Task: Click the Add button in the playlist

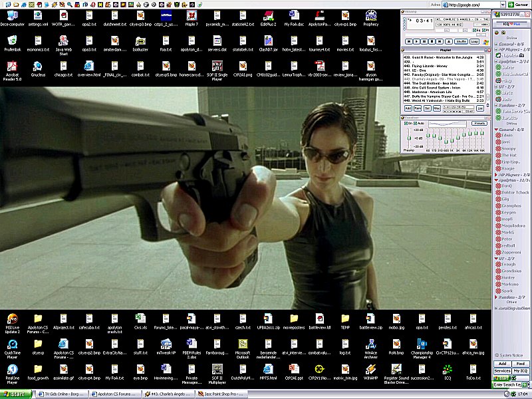Action: tap(408, 108)
